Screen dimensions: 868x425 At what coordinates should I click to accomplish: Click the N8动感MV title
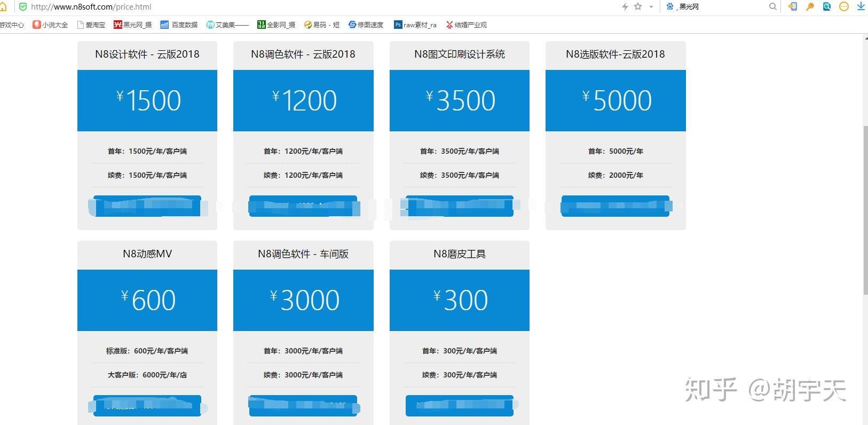(147, 254)
